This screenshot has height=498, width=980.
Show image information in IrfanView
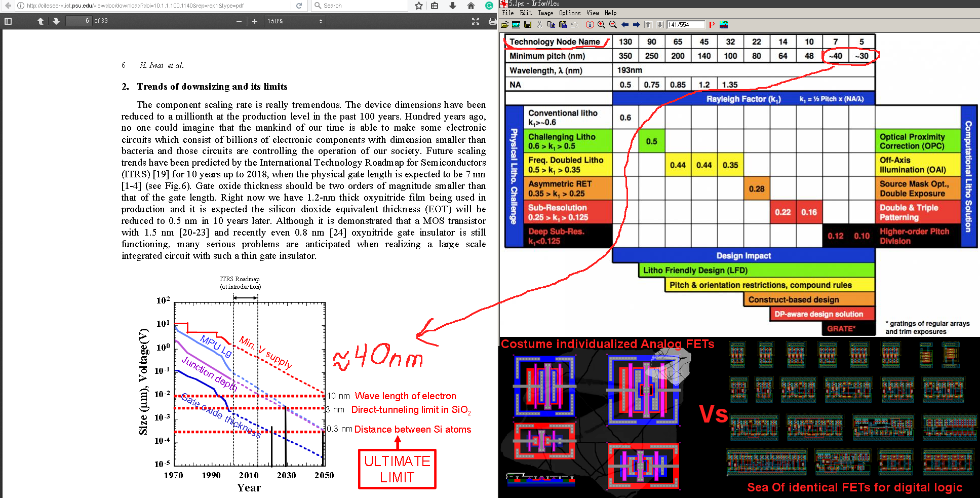(x=590, y=25)
